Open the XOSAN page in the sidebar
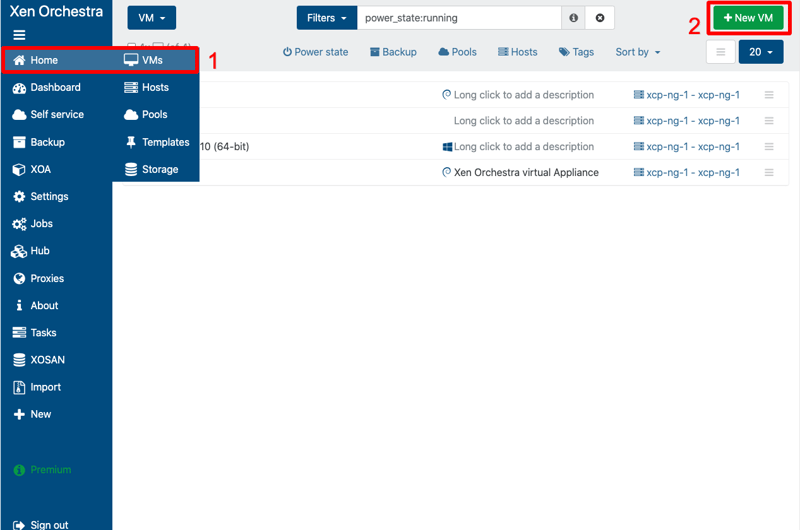800x530 pixels. pos(46,360)
